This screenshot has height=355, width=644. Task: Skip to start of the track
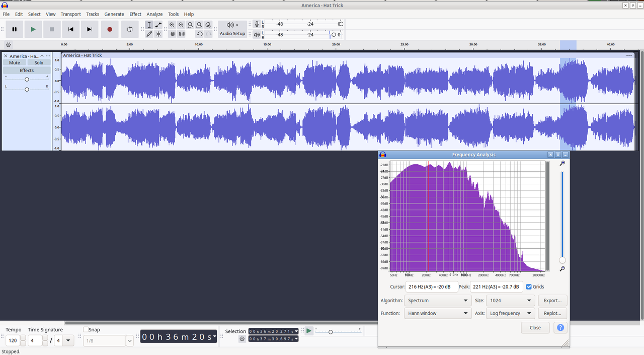pyautogui.click(x=70, y=29)
